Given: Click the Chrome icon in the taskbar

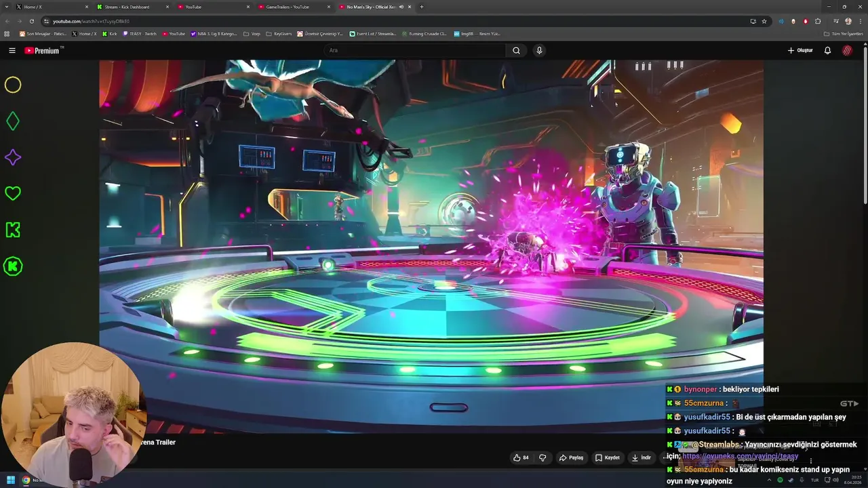Looking at the screenshot, I should click(26, 481).
